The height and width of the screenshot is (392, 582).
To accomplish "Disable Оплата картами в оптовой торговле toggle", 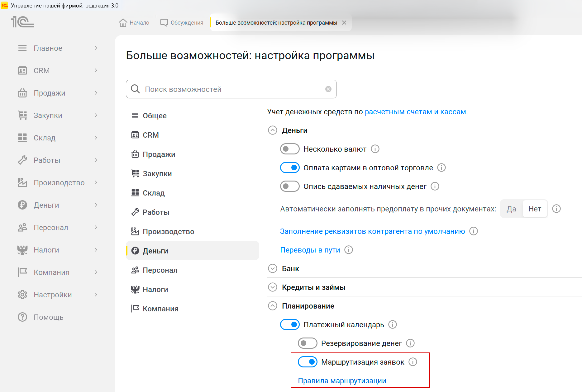I will [290, 168].
